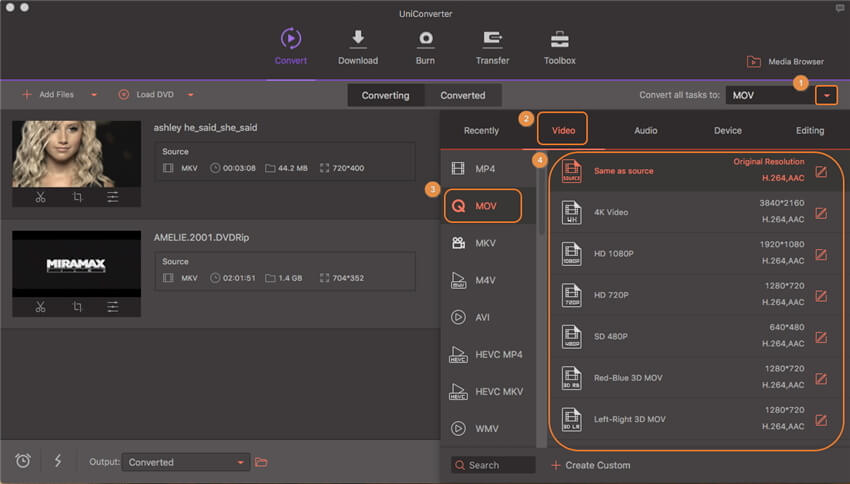This screenshot has width=850, height=484.
Task: Choose the M4V format
Action: coord(488,280)
